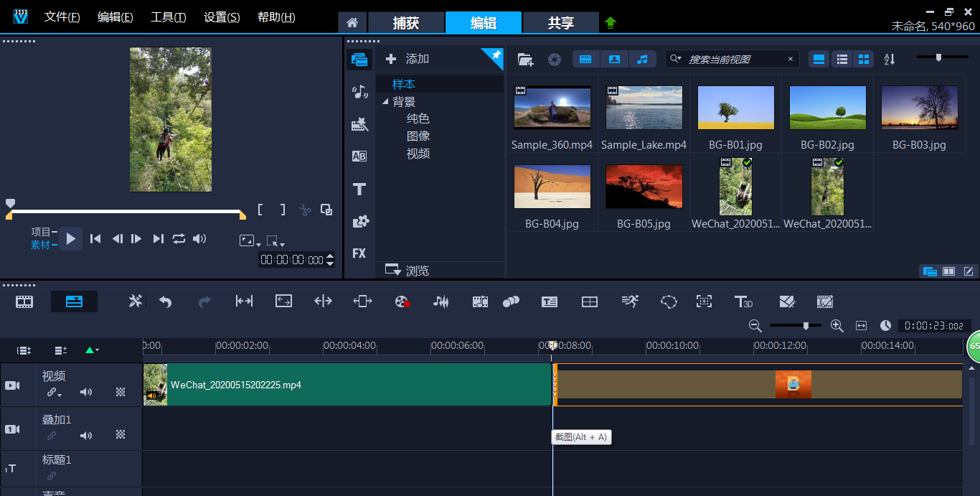Viewport: 980px width, 496px height.
Task: Open the 文件(F) menu
Action: 62,17
